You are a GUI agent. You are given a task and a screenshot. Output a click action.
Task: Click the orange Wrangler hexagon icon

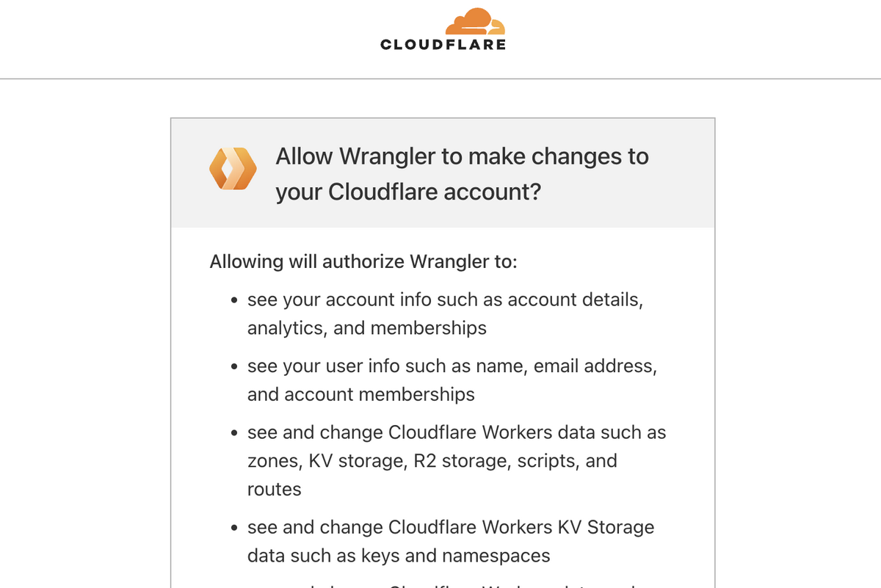click(233, 169)
